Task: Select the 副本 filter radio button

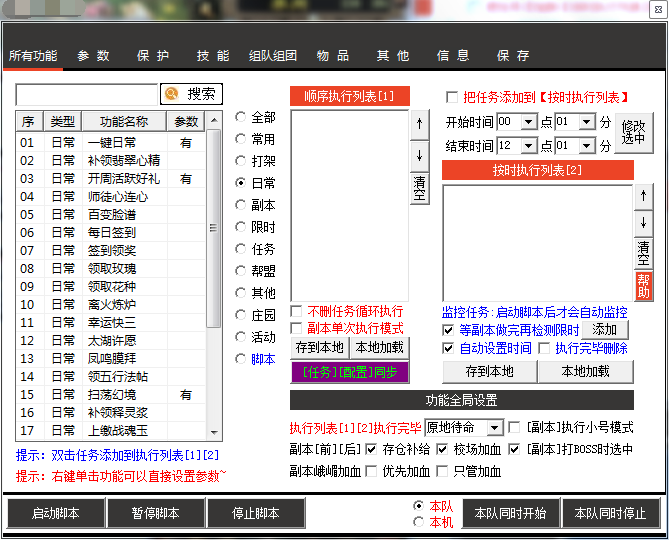Action: coord(241,205)
